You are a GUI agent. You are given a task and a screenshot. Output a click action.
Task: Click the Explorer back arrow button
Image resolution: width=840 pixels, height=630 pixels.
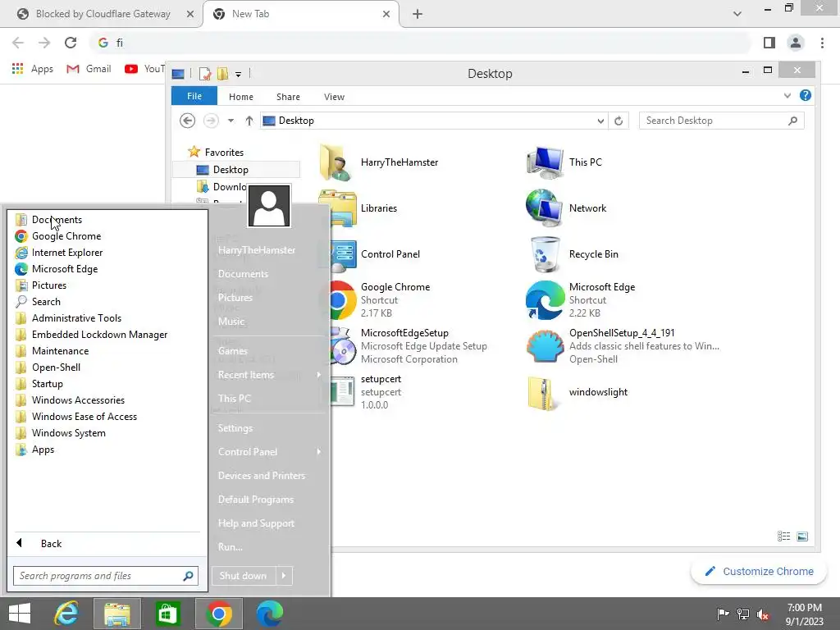[188, 121]
